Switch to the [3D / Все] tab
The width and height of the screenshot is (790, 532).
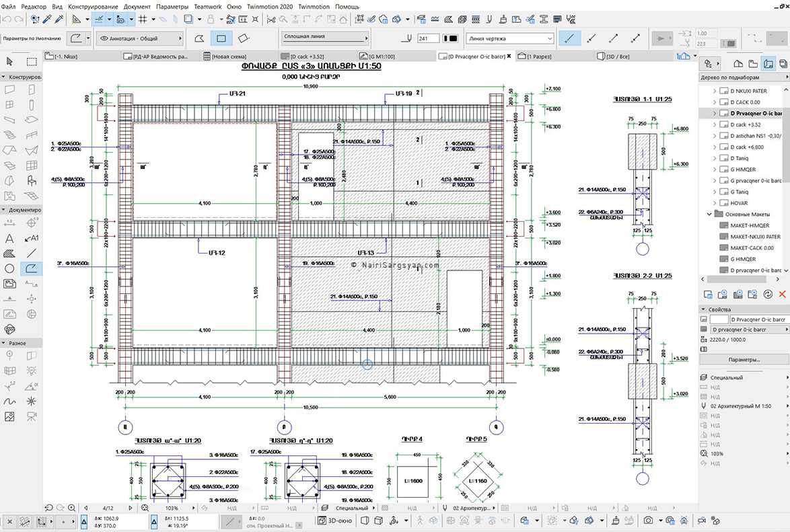point(617,56)
